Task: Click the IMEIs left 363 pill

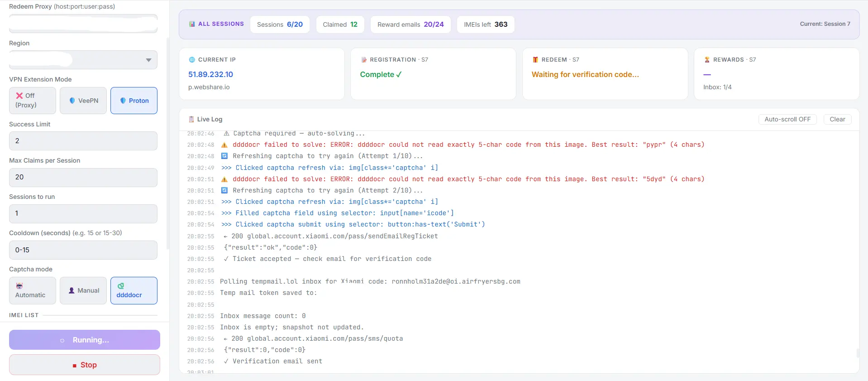Action: [486, 24]
